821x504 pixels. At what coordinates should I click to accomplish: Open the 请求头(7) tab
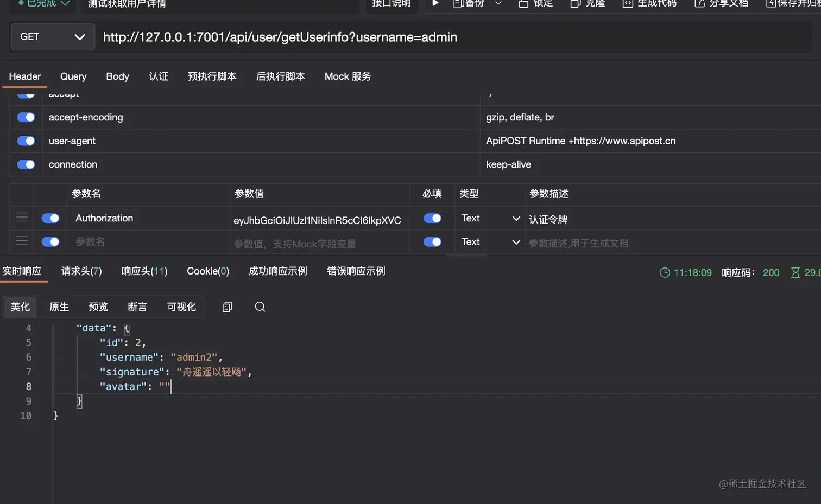pyautogui.click(x=81, y=271)
